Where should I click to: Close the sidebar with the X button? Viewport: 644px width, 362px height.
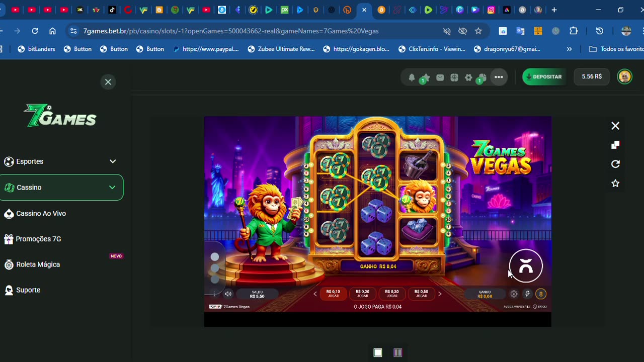coord(108,82)
